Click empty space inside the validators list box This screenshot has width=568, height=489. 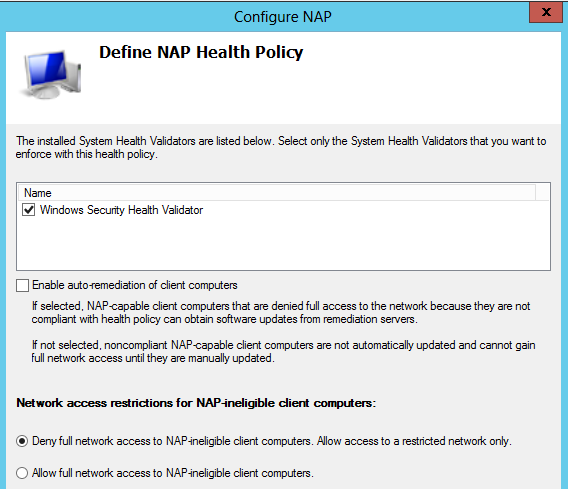tap(283, 243)
